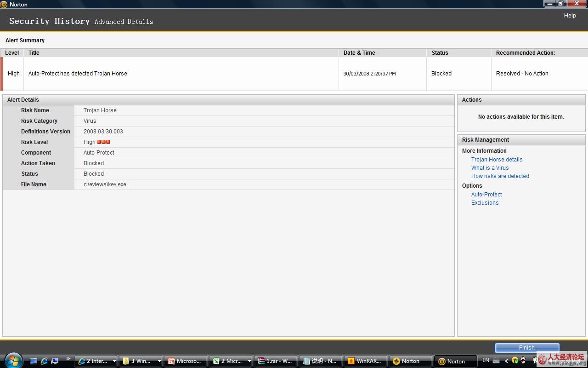This screenshot has height=368, width=588.
Task: Click the Norton tray icon with green check
Action: [x=515, y=361]
